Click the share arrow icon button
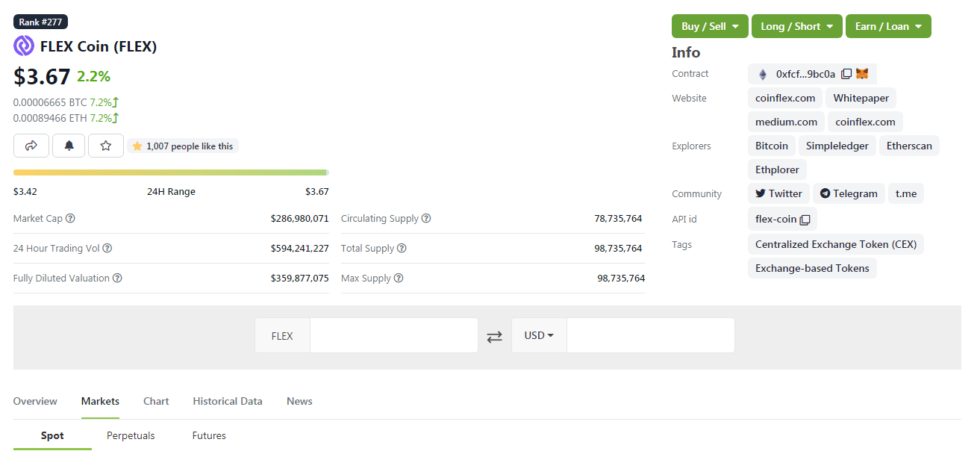This screenshot has height=454, width=980. (x=31, y=146)
